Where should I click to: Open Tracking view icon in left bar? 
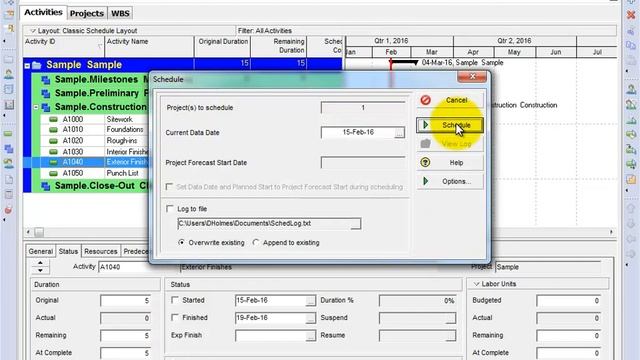click(9, 104)
